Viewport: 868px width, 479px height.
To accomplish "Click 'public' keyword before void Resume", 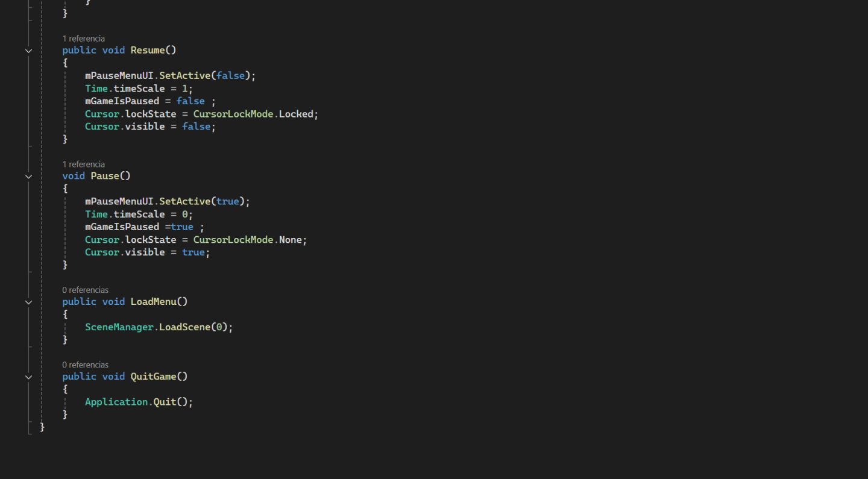I will click(x=80, y=50).
